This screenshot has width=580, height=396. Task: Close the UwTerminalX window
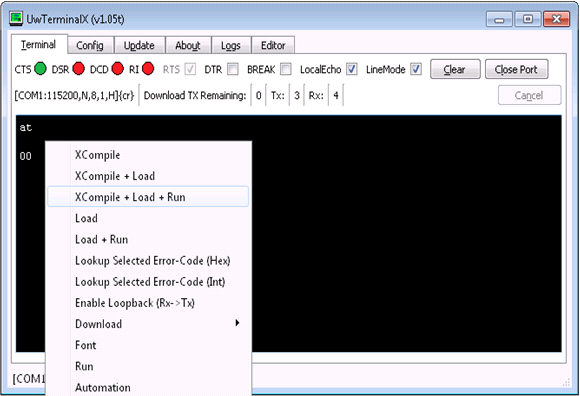point(556,19)
